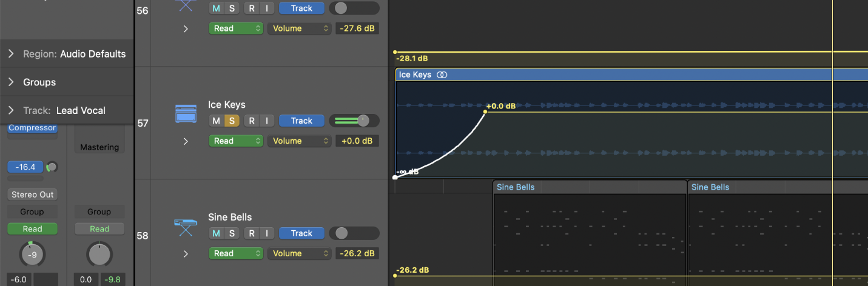The image size is (868, 286).
Task: Toggle input monitoring on track 56
Action: click(x=266, y=8)
